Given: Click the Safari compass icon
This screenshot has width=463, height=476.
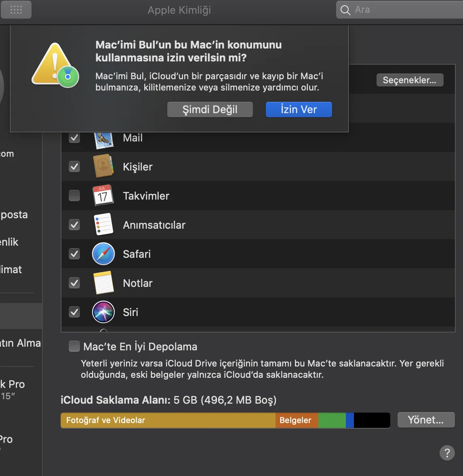Looking at the screenshot, I should coord(103,254).
